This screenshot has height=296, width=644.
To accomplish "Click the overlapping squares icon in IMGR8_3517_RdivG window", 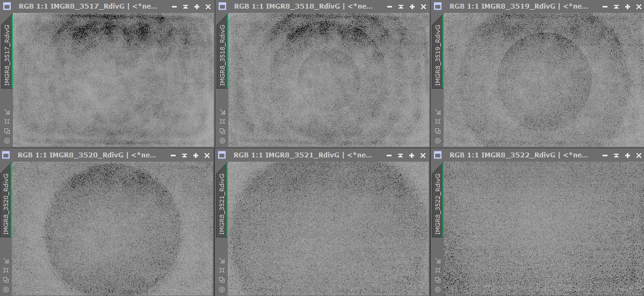I will [x=7, y=131].
